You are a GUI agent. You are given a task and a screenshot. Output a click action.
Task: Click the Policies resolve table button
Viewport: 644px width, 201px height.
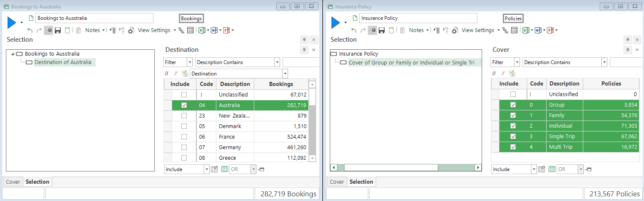coord(513,19)
